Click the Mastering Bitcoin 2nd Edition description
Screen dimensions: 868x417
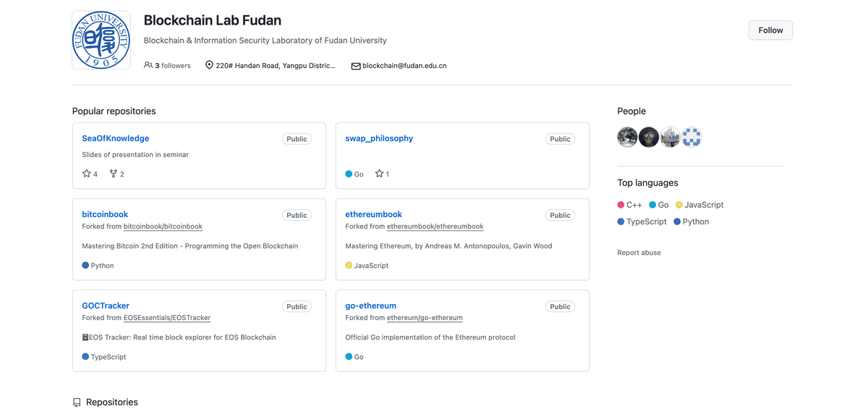point(190,245)
